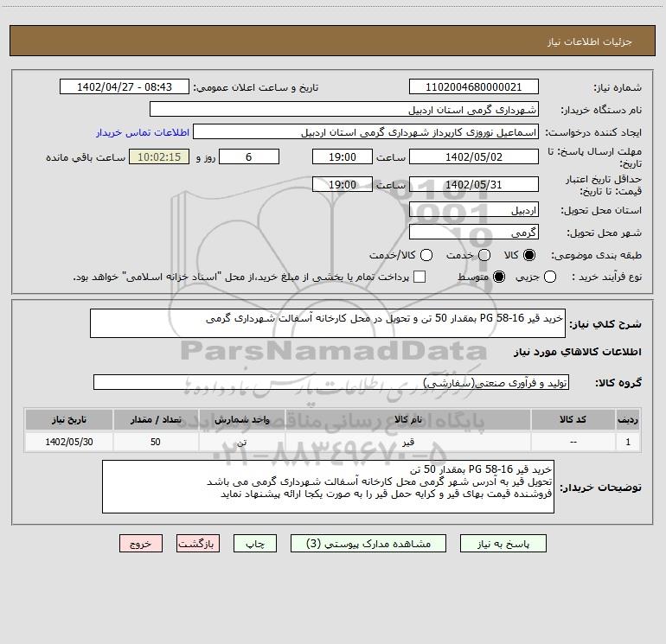Open مشاهده مدارک پیوستی (3) button

(368, 544)
